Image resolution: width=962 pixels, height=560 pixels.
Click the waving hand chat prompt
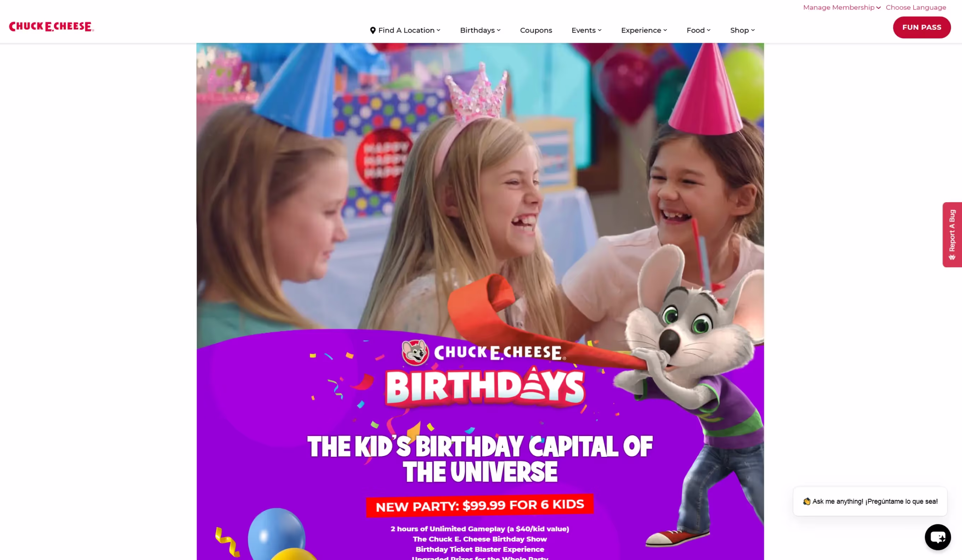click(x=870, y=501)
